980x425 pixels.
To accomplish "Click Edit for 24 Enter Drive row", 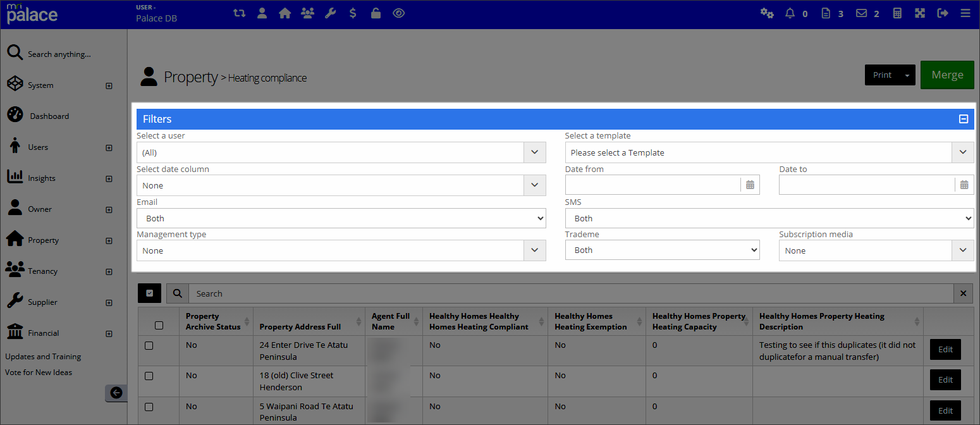I will click(945, 349).
